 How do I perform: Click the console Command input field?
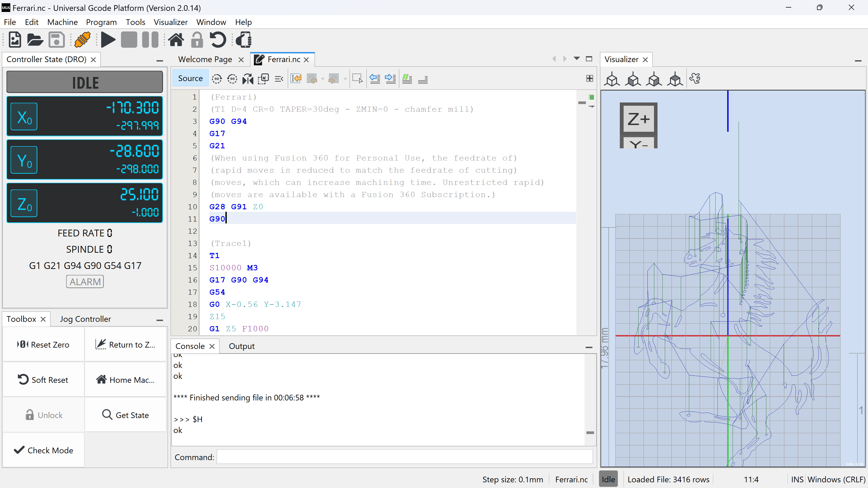coord(404,457)
